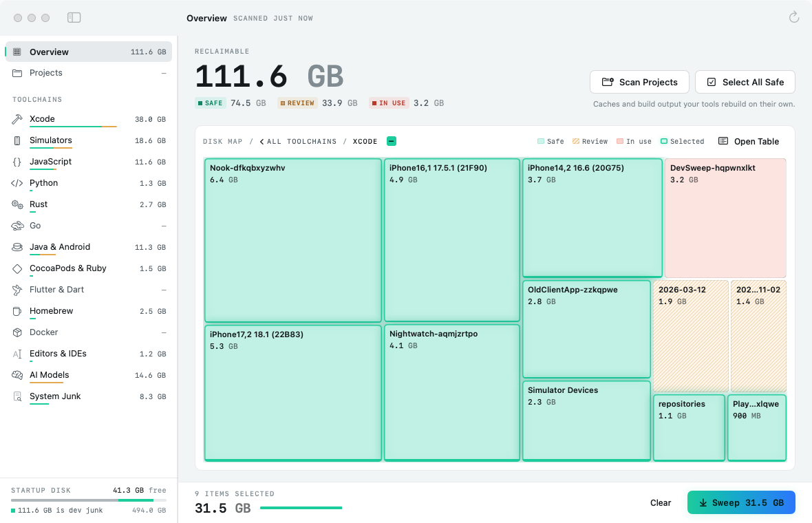812x523 pixels.
Task: Click the Homebrew mug icon
Action: coord(17,311)
